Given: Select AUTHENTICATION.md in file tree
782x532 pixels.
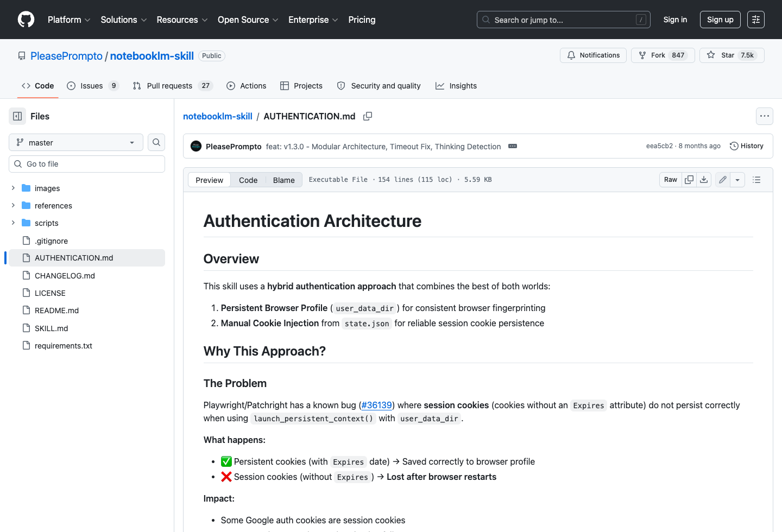Looking at the screenshot, I should [87, 258].
